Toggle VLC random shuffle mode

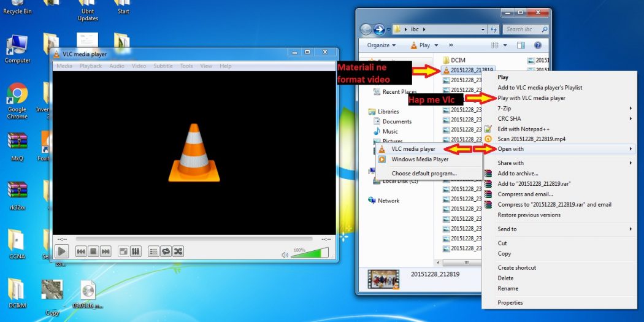(178, 251)
